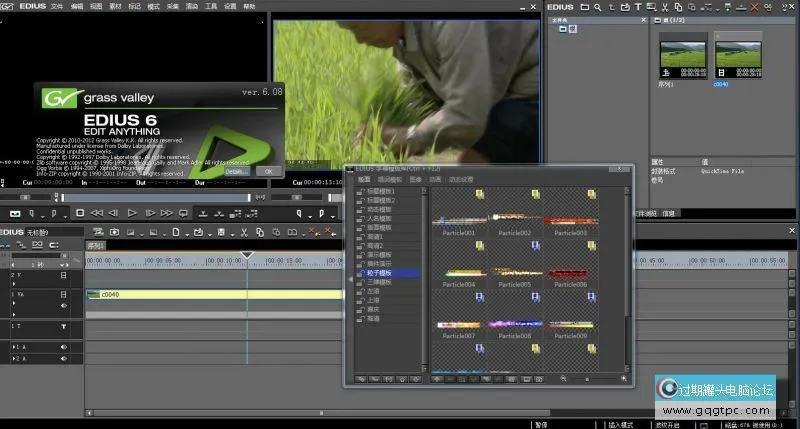
Task: Select the Particle005 template thumbnail
Action: (x=517, y=272)
